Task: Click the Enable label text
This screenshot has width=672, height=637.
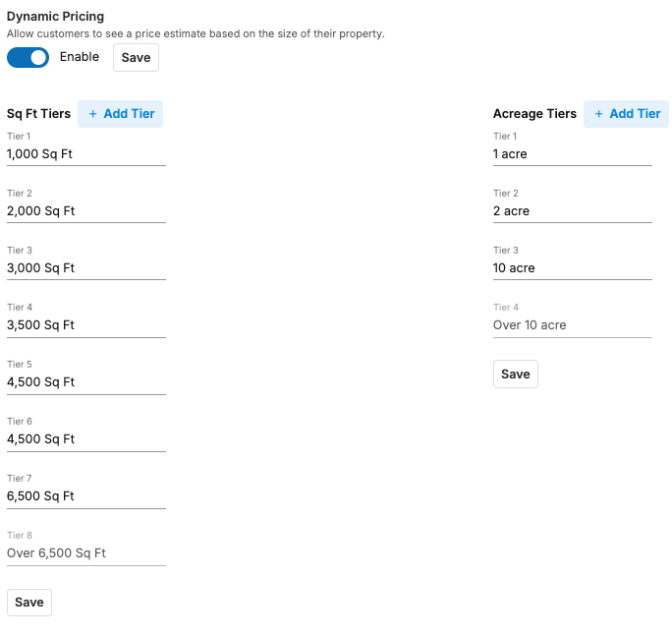Action: pos(80,57)
